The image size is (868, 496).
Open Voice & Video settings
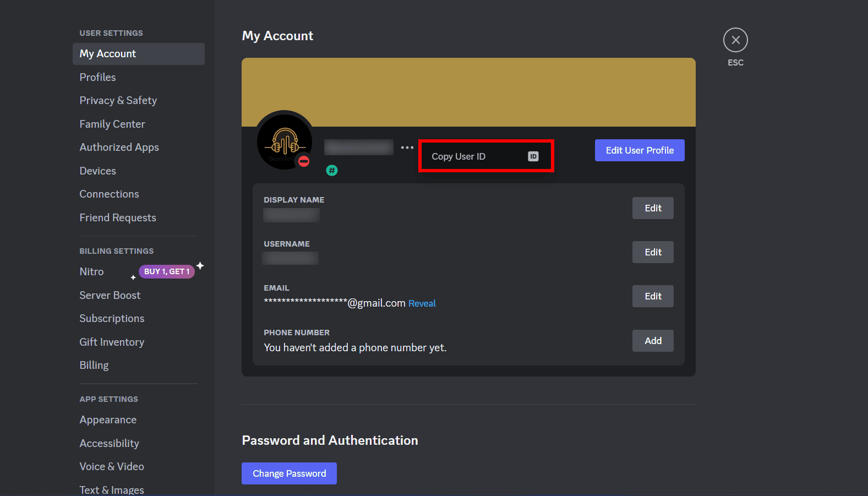point(139,467)
